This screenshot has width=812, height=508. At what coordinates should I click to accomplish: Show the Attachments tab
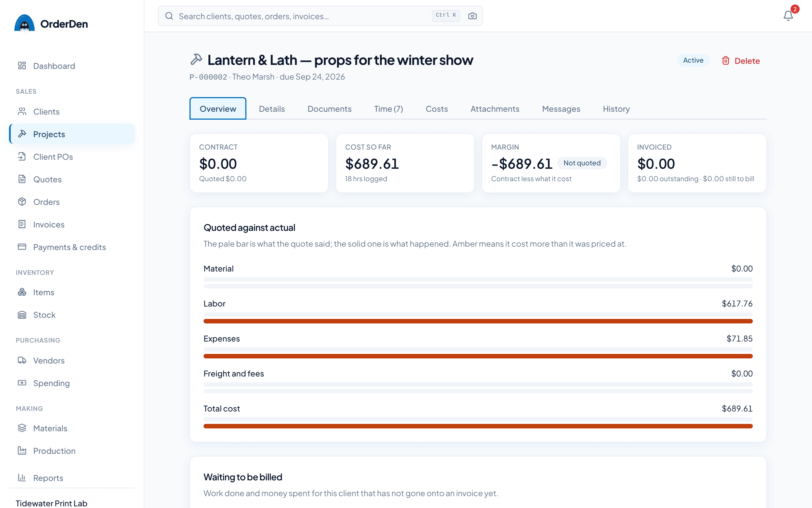495,109
